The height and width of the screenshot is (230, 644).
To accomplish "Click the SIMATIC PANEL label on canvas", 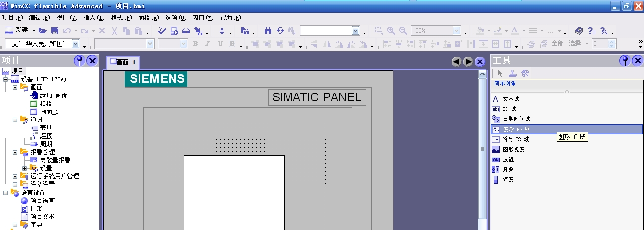I will click(x=316, y=98).
